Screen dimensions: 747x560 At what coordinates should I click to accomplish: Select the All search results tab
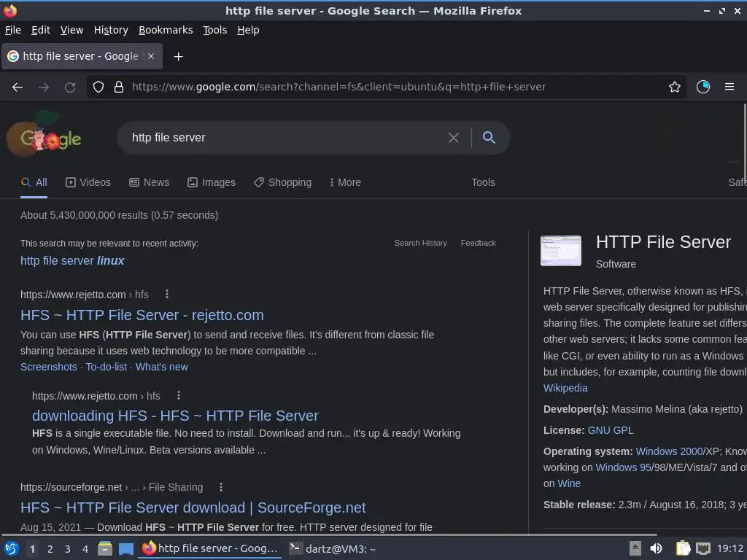(x=34, y=182)
